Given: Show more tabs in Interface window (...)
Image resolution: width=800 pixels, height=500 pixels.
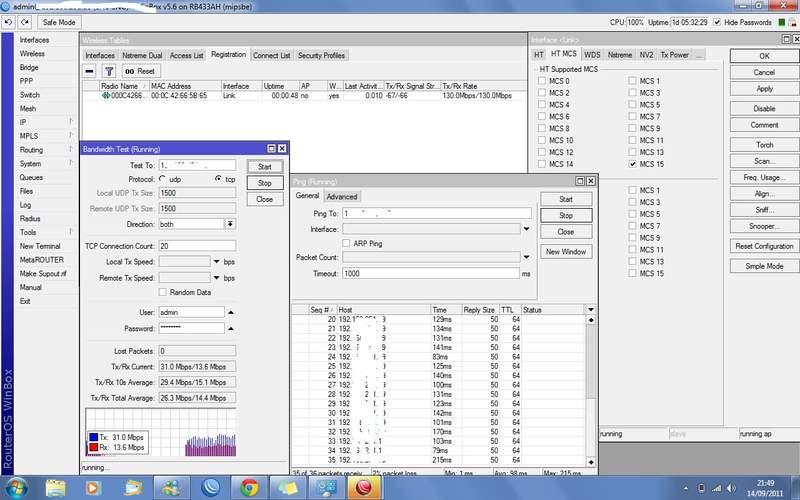Looking at the screenshot, I should pyautogui.click(x=699, y=55).
